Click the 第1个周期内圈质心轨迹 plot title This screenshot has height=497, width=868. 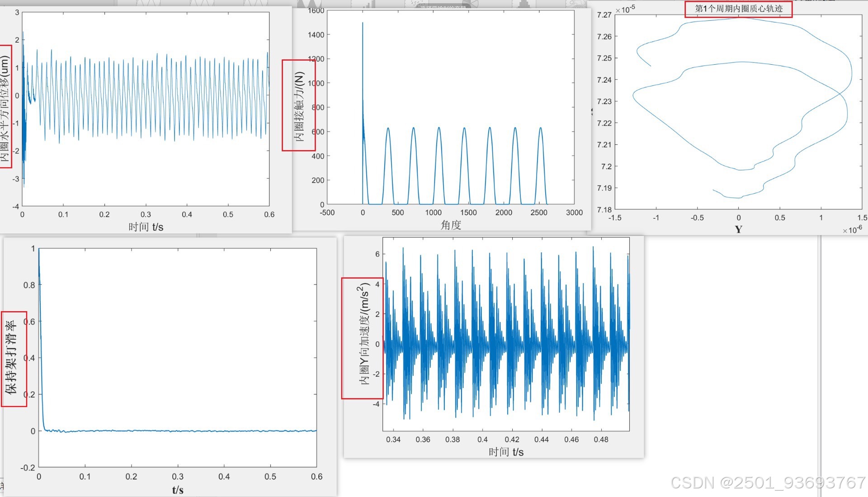tap(738, 9)
